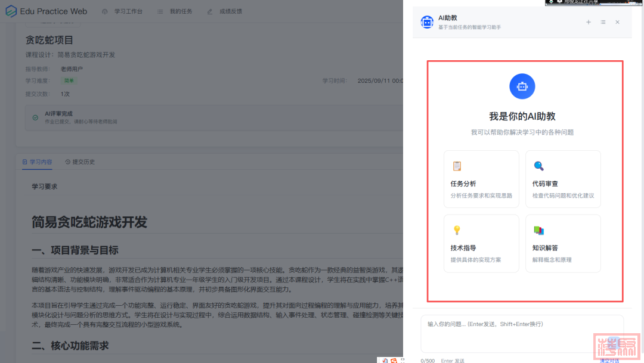Select the 任务分析 card

click(x=481, y=179)
